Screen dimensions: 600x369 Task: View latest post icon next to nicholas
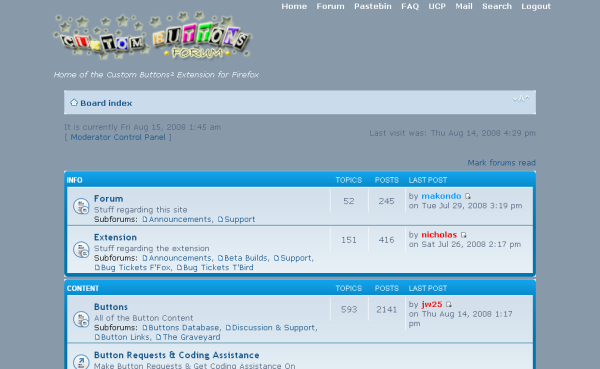coord(463,235)
